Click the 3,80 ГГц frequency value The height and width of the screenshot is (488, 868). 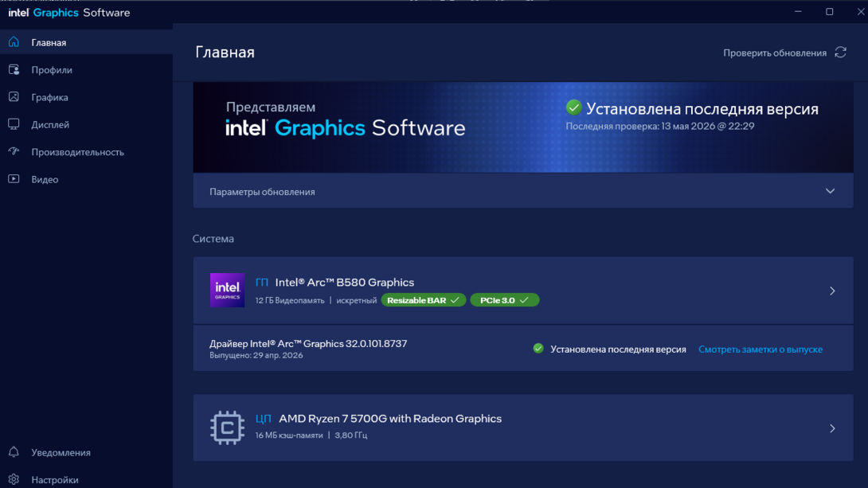click(x=350, y=435)
